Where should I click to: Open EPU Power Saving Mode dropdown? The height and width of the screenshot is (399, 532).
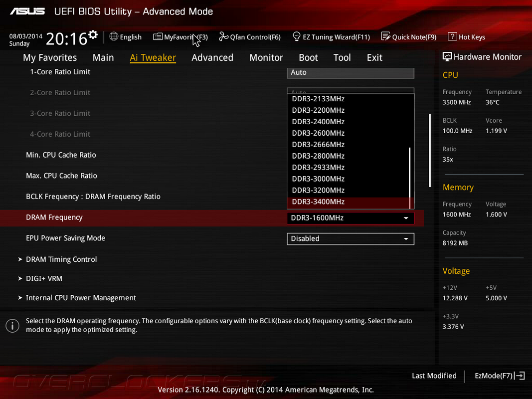351,239
